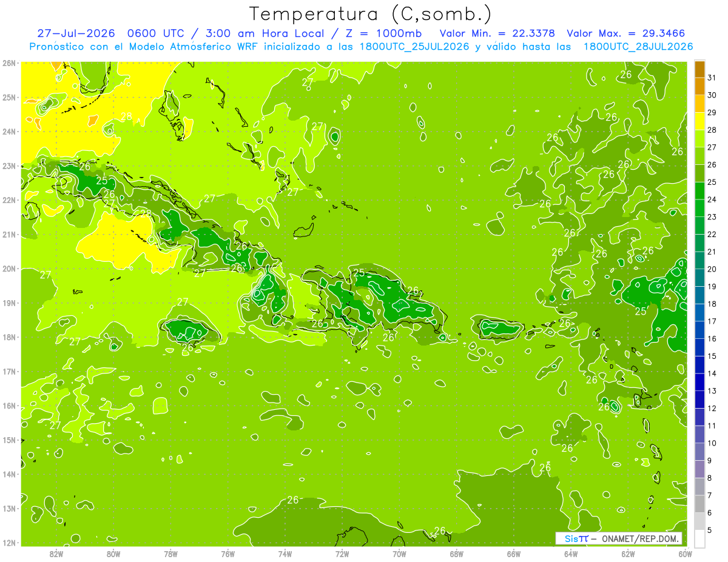This screenshot has width=728, height=562.
Task: Click the teal 19-20 color scale segment
Action: coord(699,278)
